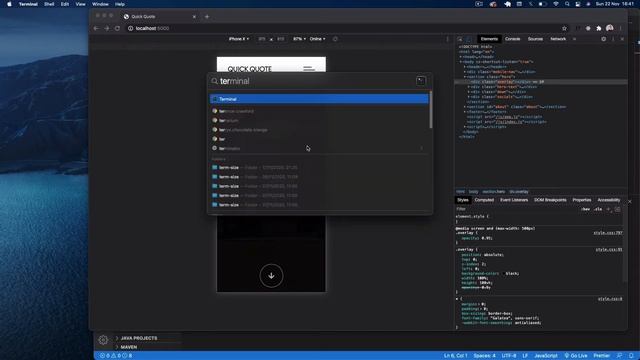
Task: Open the DOM Breakpoints tab
Action: (550, 200)
